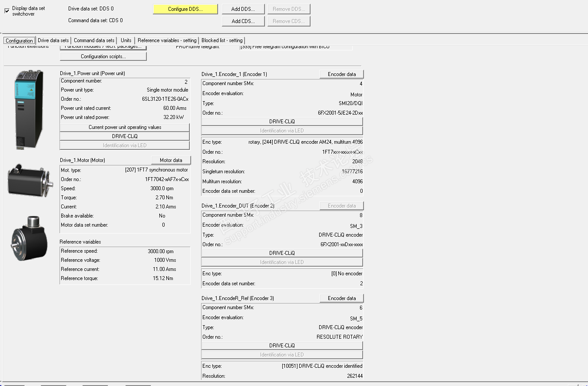
Task: Open Encoder data for Encoder 1
Action: [342, 74]
